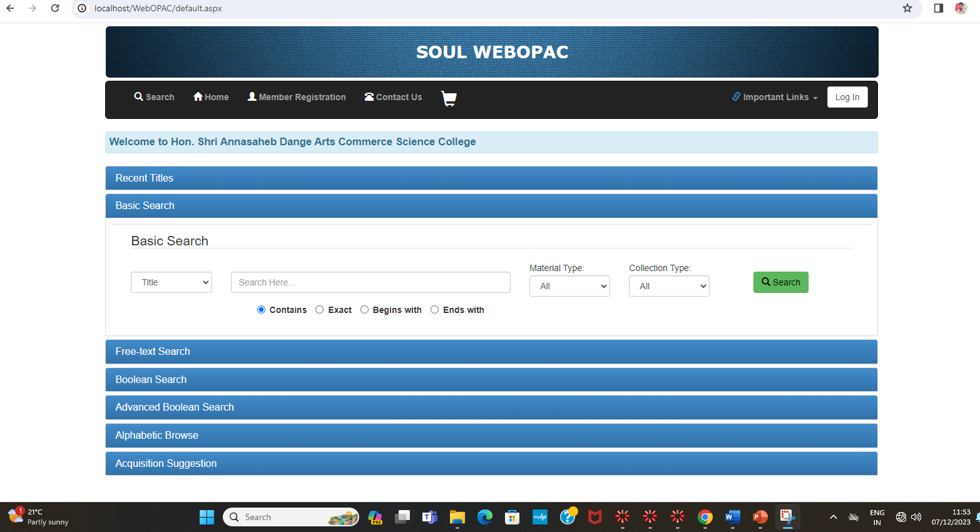This screenshot has width=980, height=532.
Task: Open the browser side panel icon
Action: (x=938, y=8)
